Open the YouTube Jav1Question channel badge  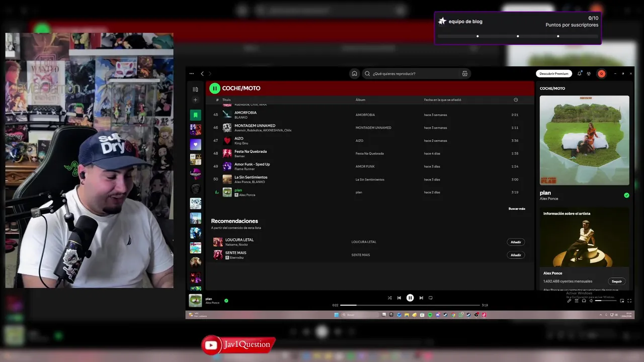(238, 345)
